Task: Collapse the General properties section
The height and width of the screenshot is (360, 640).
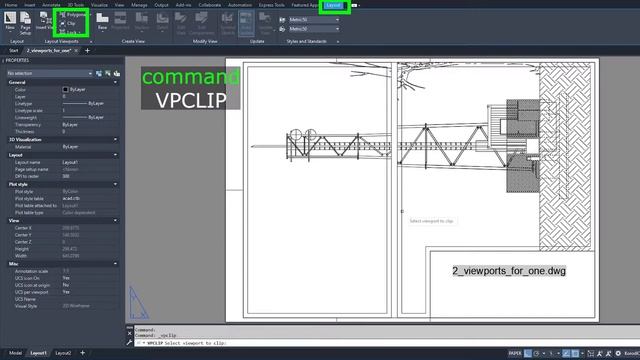Action: click(x=116, y=82)
